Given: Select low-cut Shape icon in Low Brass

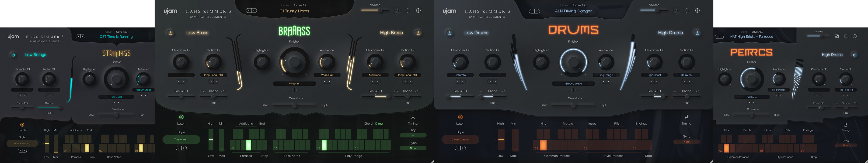Looking at the screenshot, I should click(202, 91).
